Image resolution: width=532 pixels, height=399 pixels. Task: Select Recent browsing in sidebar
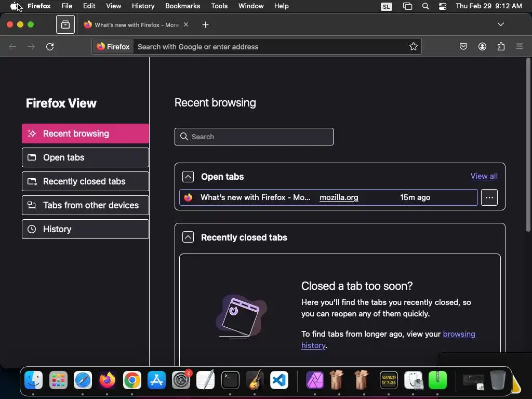[85, 134]
